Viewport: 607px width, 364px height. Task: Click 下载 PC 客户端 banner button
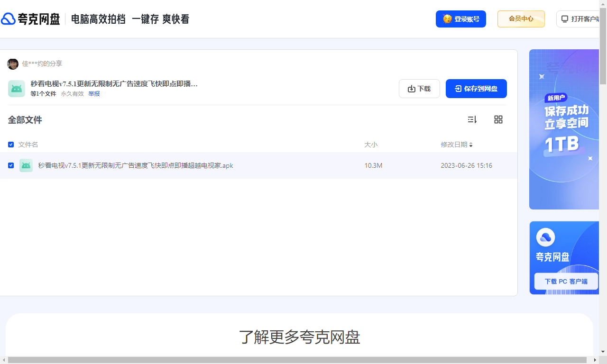pos(566,281)
